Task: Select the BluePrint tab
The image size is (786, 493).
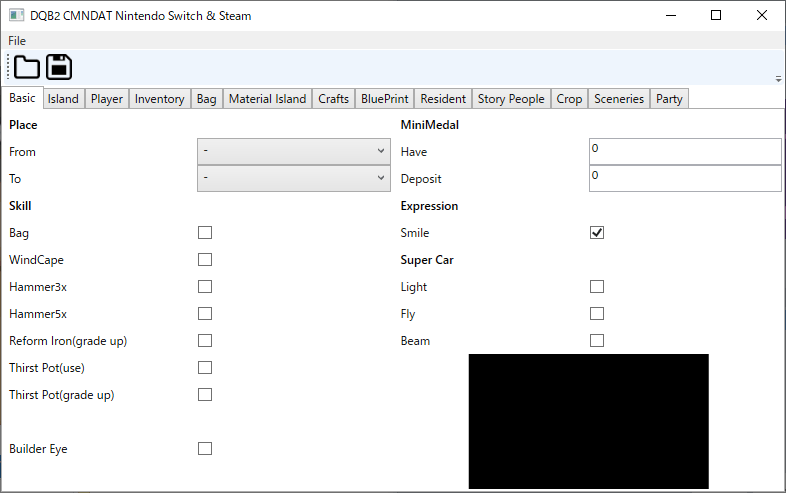Action: click(x=383, y=99)
